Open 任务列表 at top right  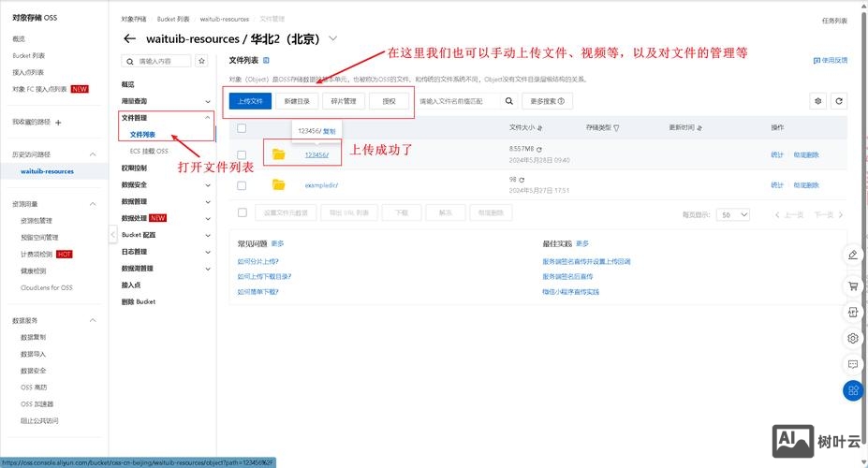(834, 21)
